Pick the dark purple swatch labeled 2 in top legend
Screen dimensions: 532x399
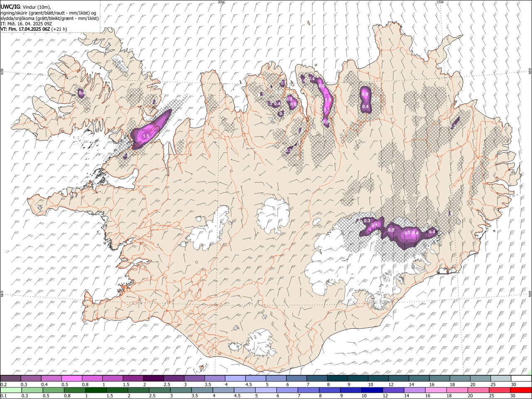pos(153,378)
